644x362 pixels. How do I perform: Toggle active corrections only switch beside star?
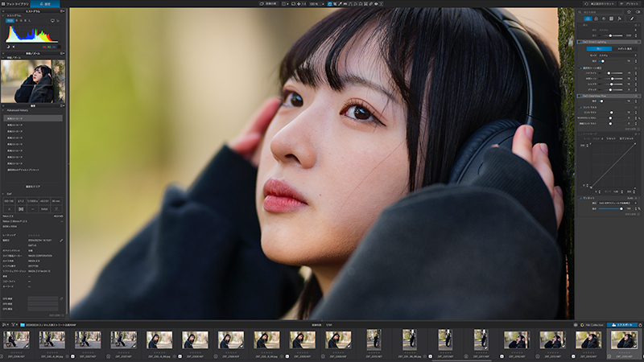click(638, 12)
